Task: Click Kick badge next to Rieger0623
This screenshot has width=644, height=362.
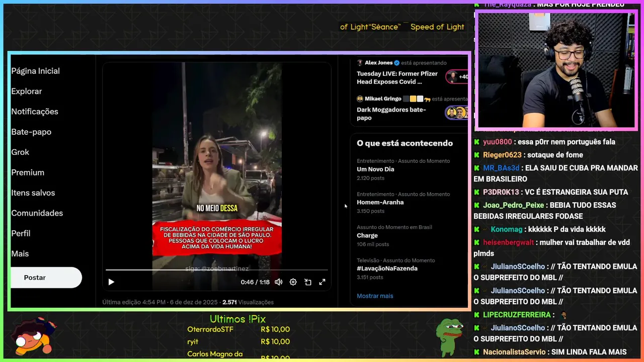Action: coord(477,155)
